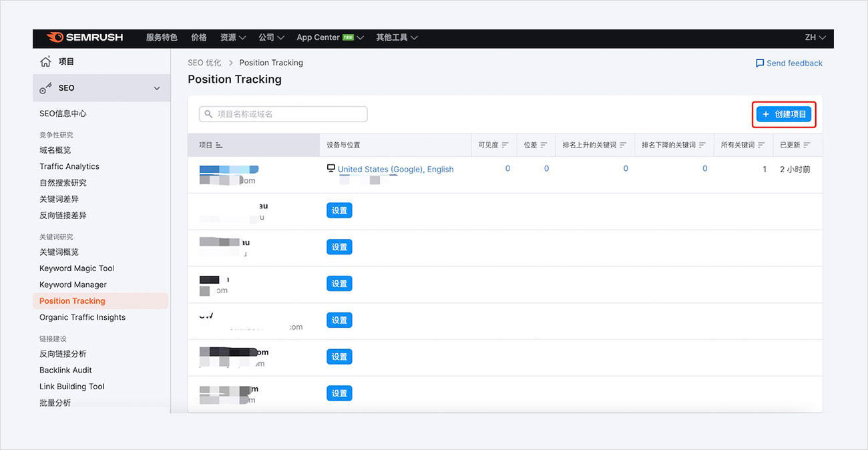Expand the 公司 menu
Viewport: 868px width, 450px height.
272,37
